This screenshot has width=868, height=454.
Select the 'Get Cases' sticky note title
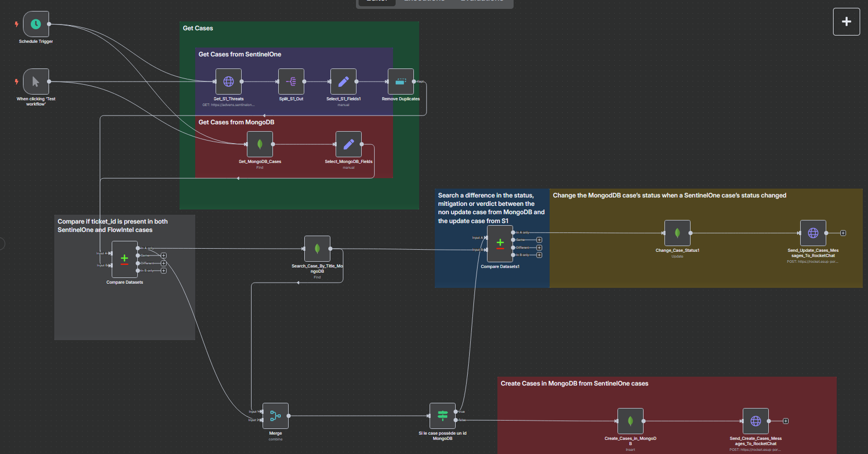pyautogui.click(x=198, y=28)
